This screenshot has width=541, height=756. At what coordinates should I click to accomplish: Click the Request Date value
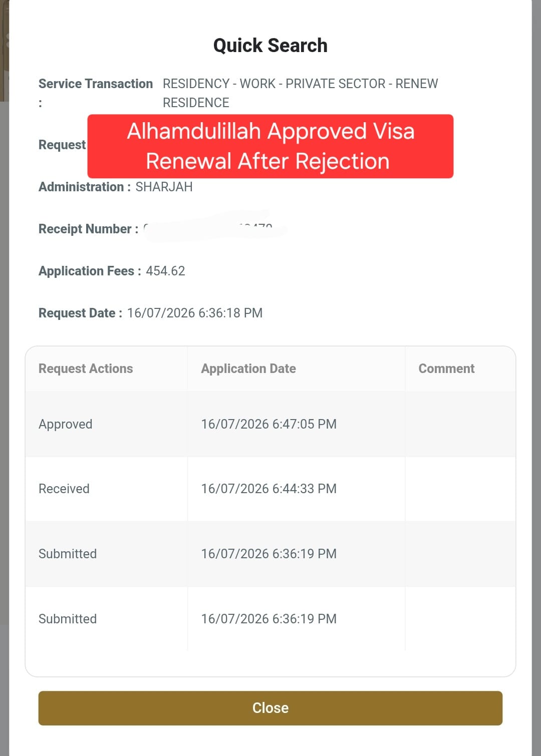[195, 313]
